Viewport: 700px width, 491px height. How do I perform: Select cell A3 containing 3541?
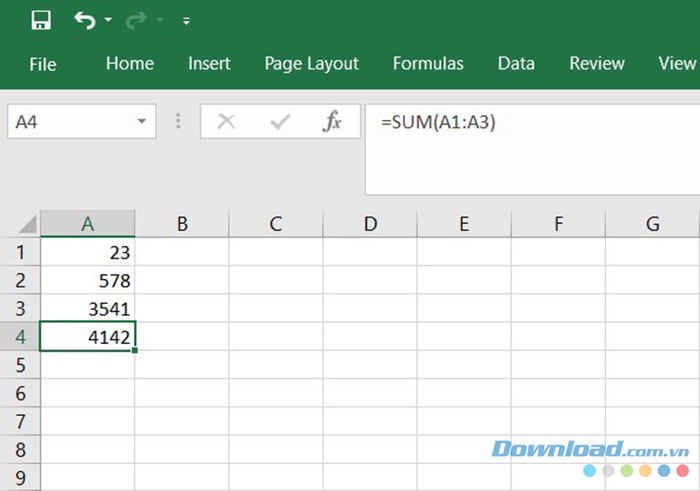[x=88, y=309]
